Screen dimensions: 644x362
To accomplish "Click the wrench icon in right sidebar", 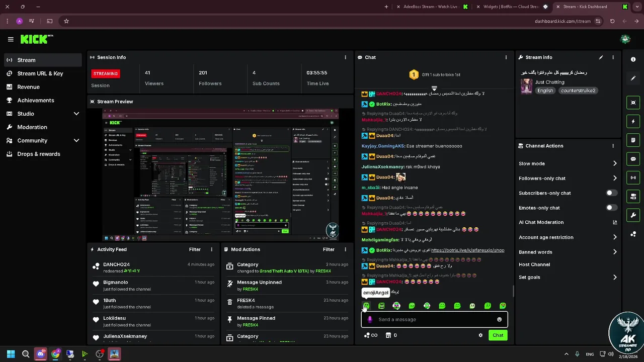I will [633, 215].
